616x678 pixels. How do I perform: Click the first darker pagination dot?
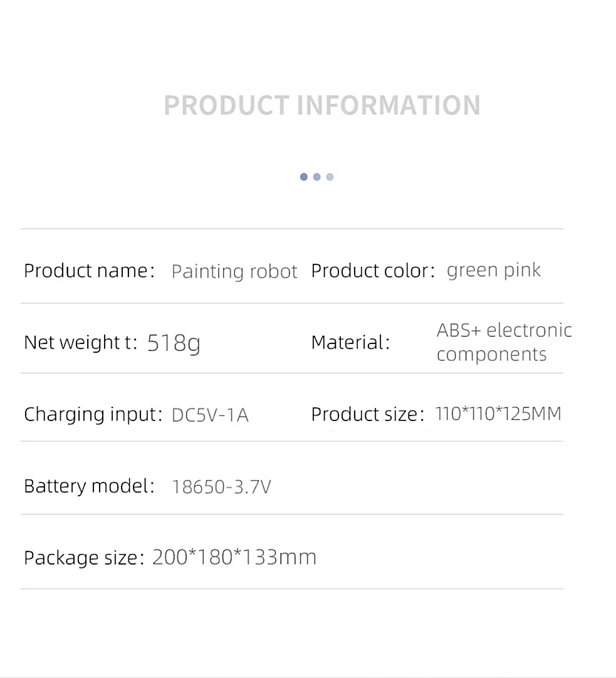tap(304, 177)
